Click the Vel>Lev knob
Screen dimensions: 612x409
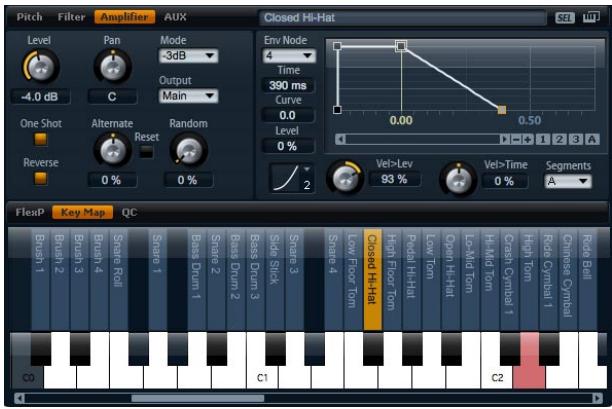(345, 178)
